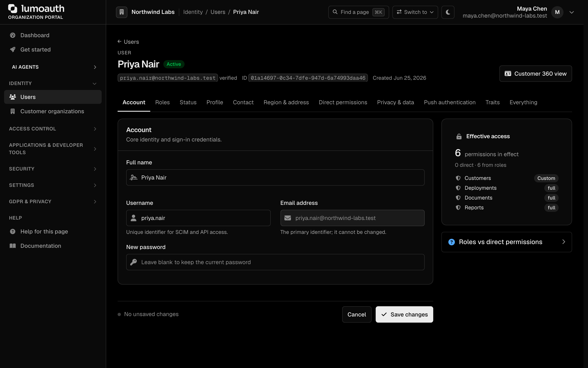The height and width of the screenshot is (368, 588).
Task: Switch to the Roles tab
Action: [x=162, y=102]
